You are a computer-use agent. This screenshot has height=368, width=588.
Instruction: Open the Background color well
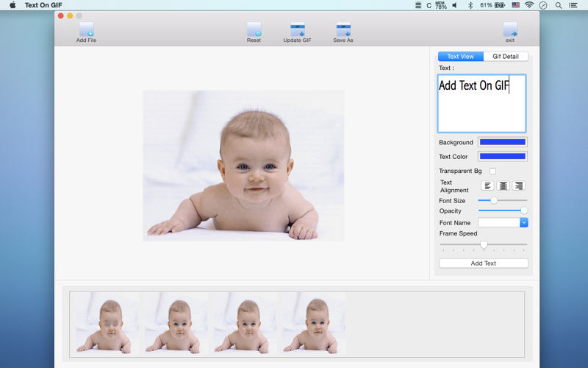point(503,142)
